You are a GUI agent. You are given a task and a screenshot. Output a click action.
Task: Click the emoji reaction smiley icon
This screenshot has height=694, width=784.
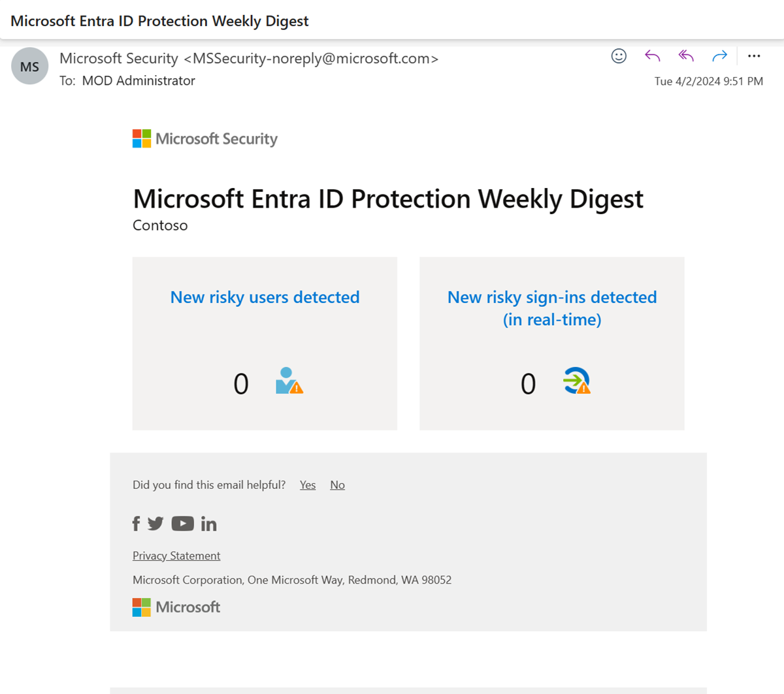pos(619,56)
